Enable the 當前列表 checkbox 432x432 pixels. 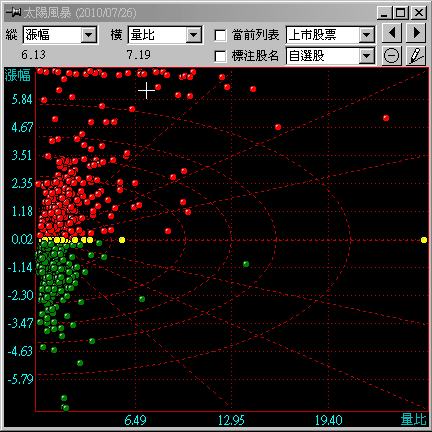220,35
